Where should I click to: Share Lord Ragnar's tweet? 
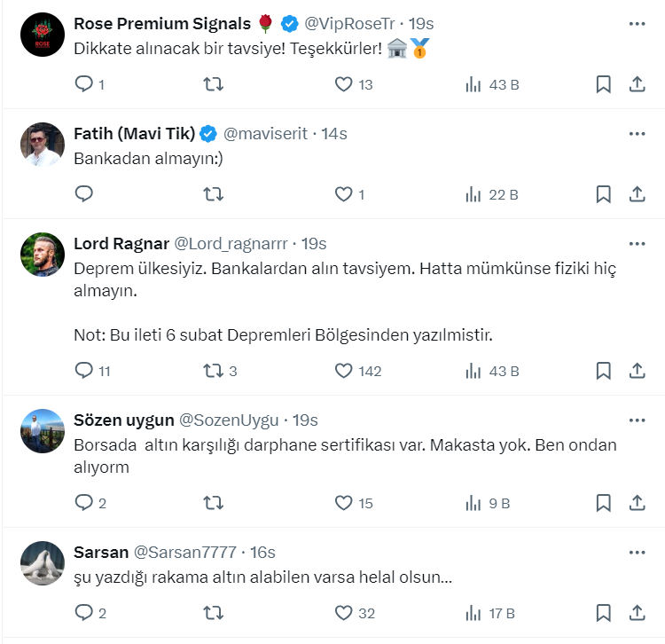point(637,371)
